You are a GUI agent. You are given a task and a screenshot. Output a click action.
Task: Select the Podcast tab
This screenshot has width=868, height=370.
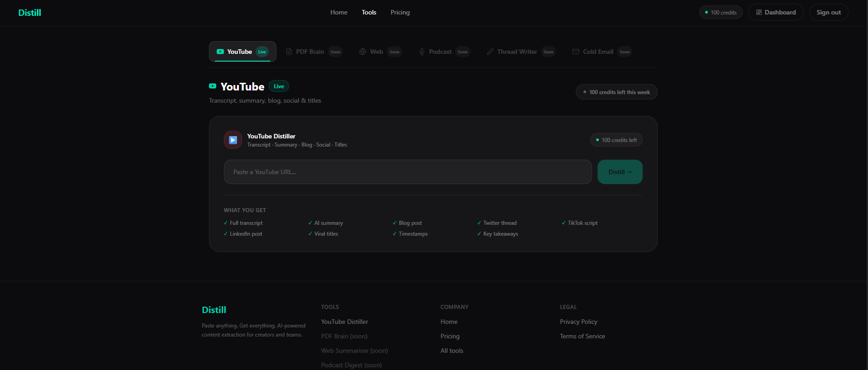pyautogui.click(x=445, y=52)
